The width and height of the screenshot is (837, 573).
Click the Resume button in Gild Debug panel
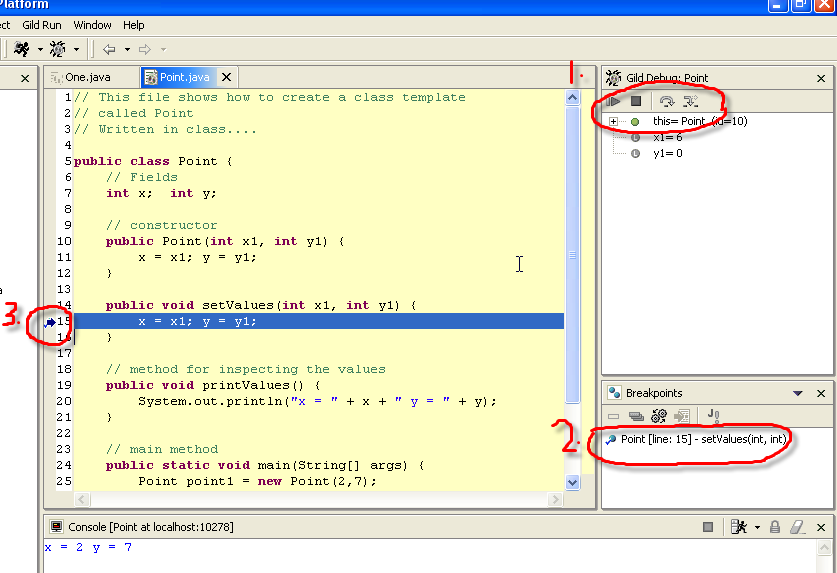[614, 101]
